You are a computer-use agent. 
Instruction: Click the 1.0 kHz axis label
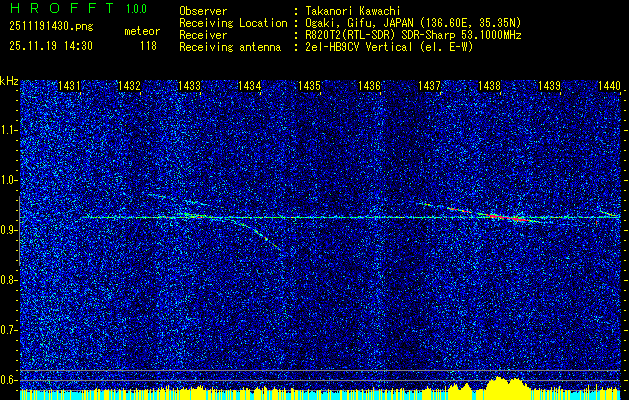[x=9, y=181]
